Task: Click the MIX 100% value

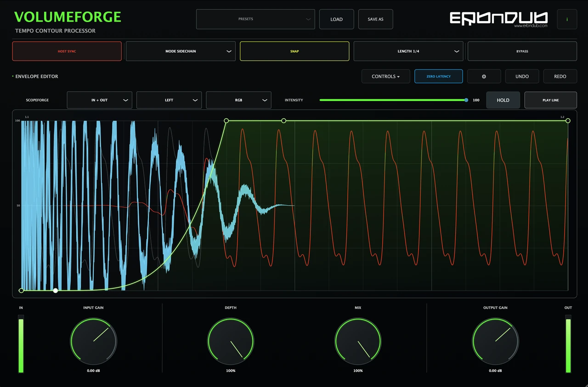Action: coord(358,370)
